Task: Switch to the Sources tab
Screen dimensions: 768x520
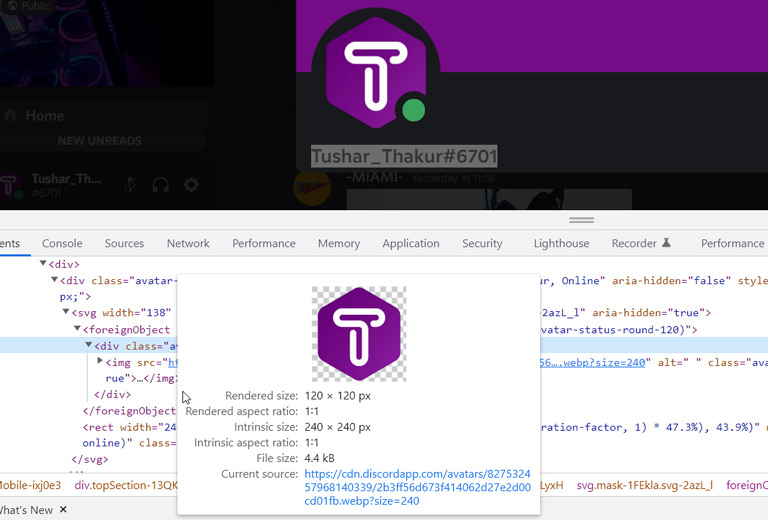Action: click(124, 243)
